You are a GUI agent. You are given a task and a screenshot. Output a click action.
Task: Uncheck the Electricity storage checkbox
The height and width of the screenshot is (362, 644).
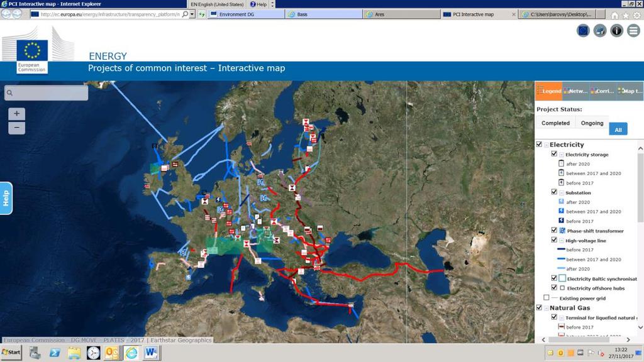pos(554,154)
